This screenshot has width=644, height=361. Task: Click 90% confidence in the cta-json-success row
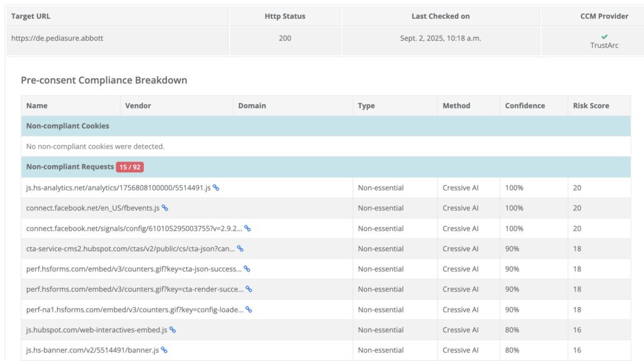(x=512, y=269)
